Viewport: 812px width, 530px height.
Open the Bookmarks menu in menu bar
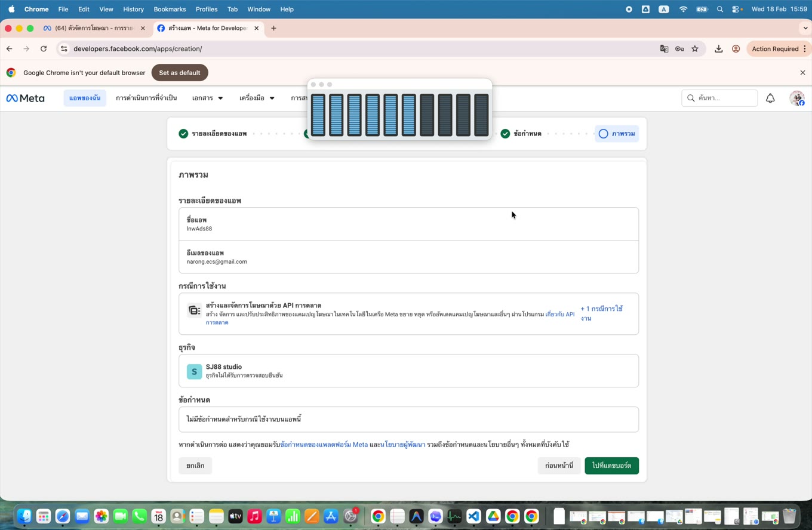pos(170,9)
